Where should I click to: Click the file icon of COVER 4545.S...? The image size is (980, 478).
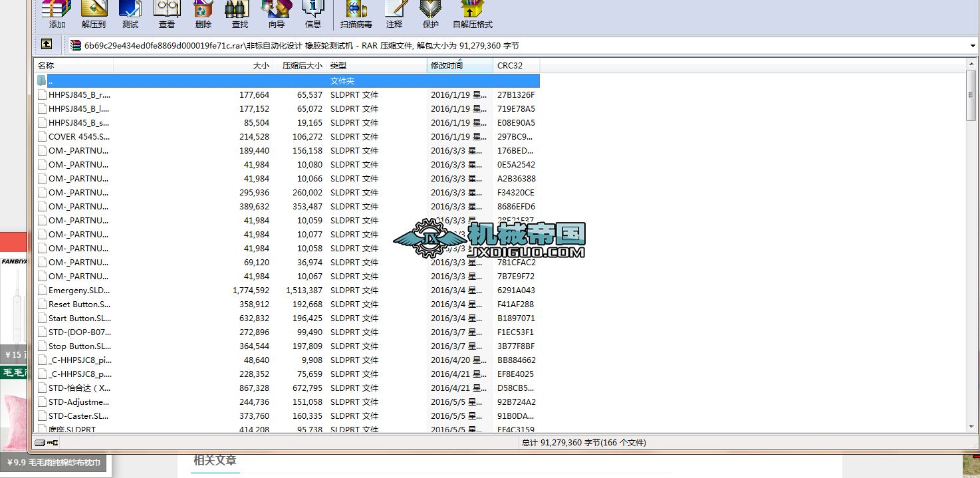point(42,136)
